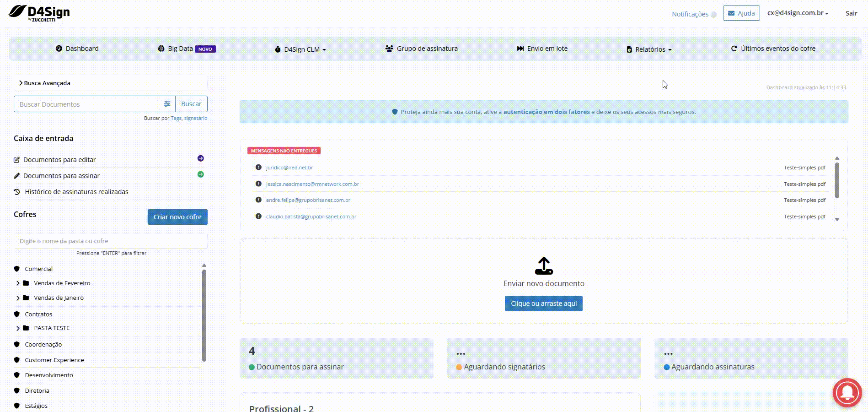Viewport: 868px width, 412px height.
Task: Click the MENSAGENS NÃO ENTREGUES label
Action: tap(284, 151)
